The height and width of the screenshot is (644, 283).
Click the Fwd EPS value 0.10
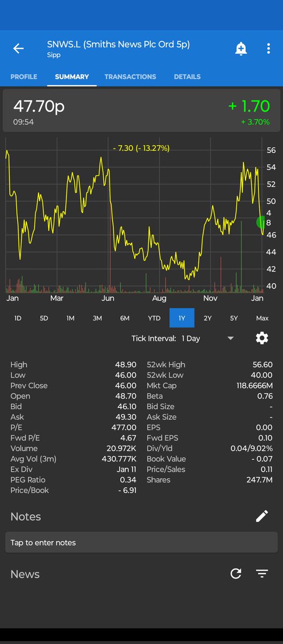[265, 438]
